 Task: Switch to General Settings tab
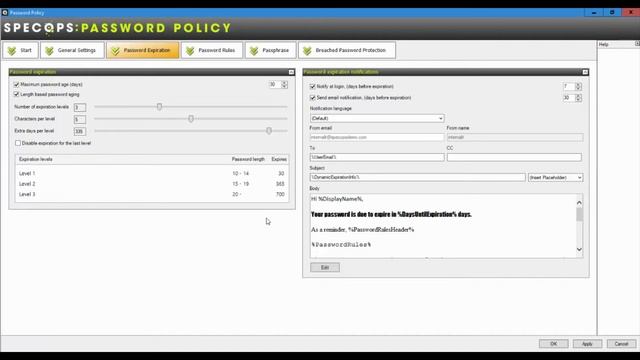(72, 50)
